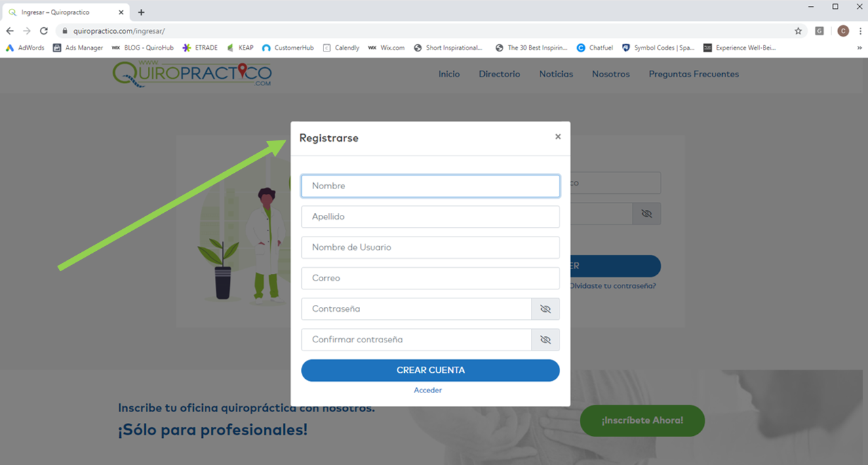Screen dimensions: 868x465
Task: Click the CREAR CUENTA button
Action: (431, 370)
